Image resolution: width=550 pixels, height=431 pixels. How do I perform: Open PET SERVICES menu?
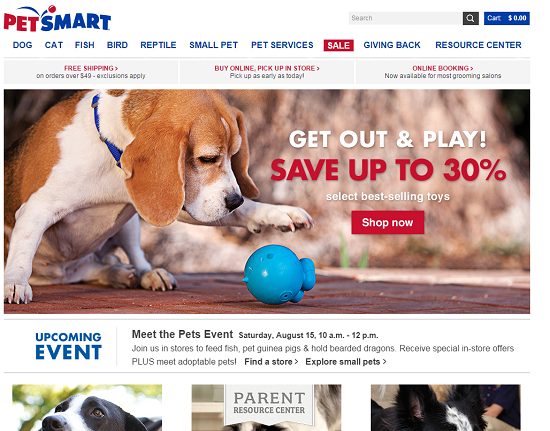coord(282,45)
